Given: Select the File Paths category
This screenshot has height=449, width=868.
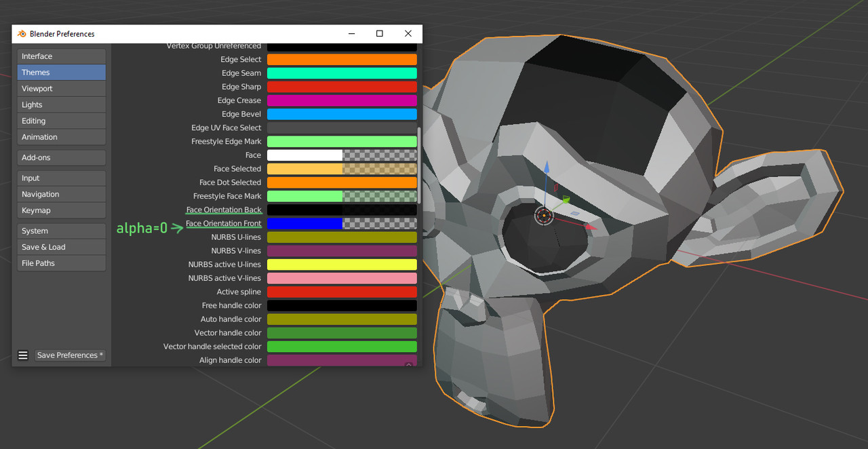Looking at the screenshot, I should [62, 264].
